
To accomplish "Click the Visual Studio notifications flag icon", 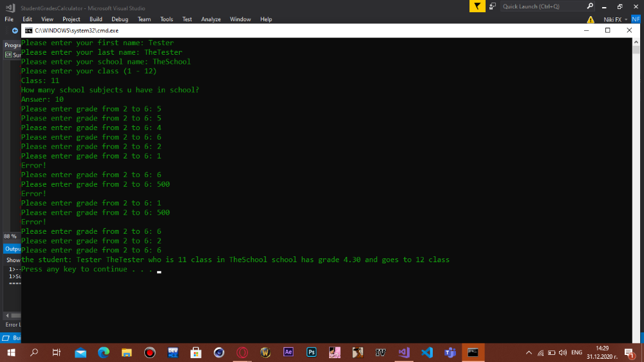I will coord(477,6).
